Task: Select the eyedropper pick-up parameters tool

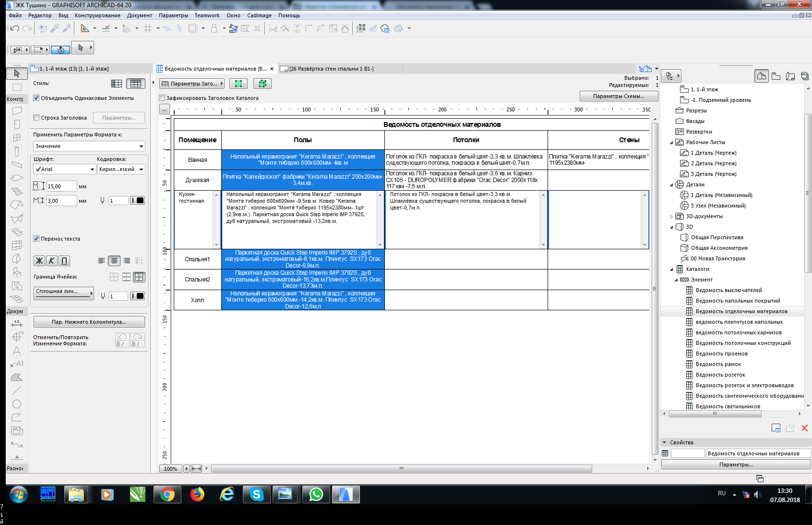Action: tap(55, 28)
